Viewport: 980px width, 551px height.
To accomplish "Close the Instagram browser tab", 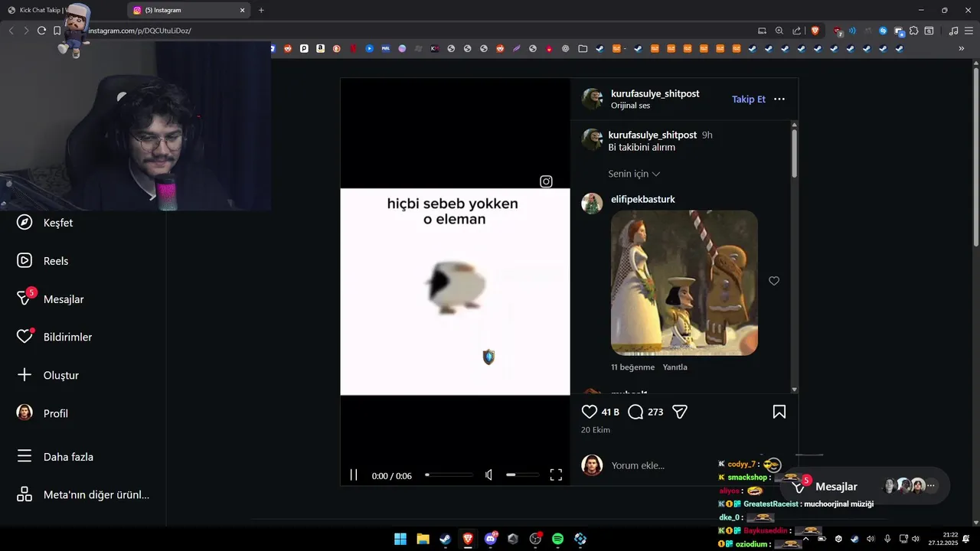I will coord(243,10).
